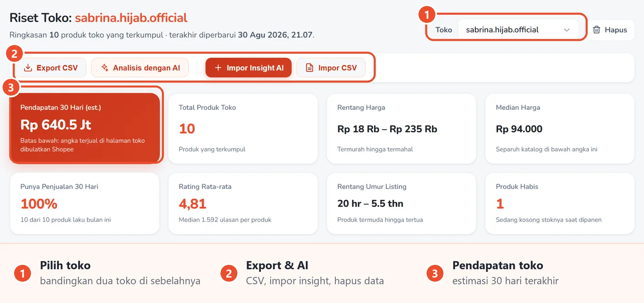Open the Toko store dropdown
This screenshot has height=303, width=644.
[x=518, y=29]
